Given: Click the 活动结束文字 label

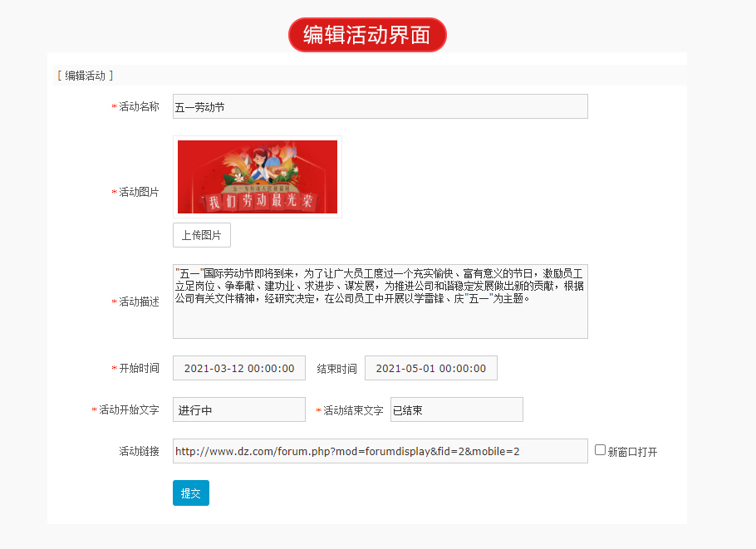Looking at the screenshot, I should click(353, 410).
